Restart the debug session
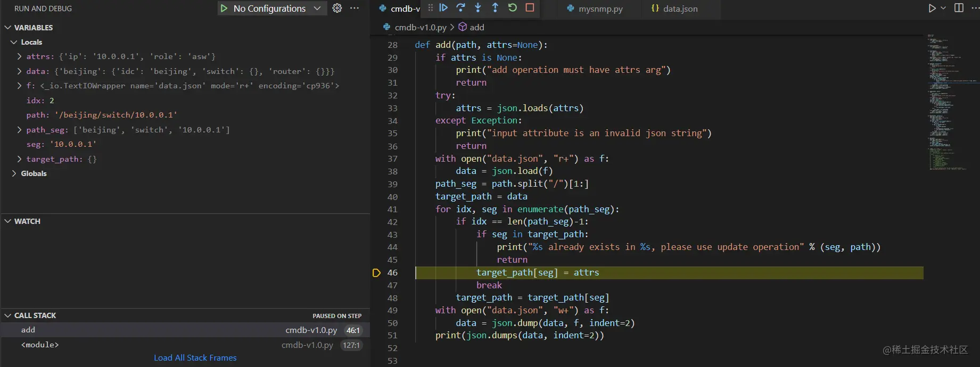The height and width of the screenshot is (367, 980). [512, 7]
